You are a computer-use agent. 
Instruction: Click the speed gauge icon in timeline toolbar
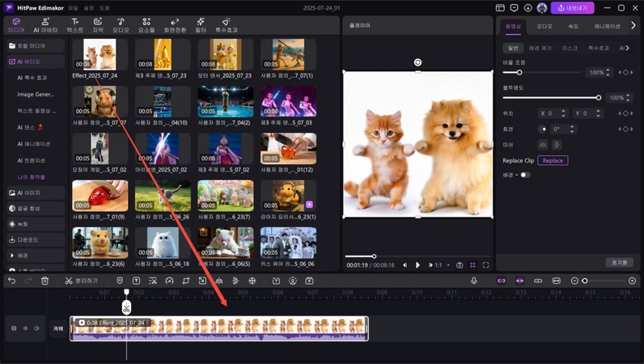(x=169, y=281)
